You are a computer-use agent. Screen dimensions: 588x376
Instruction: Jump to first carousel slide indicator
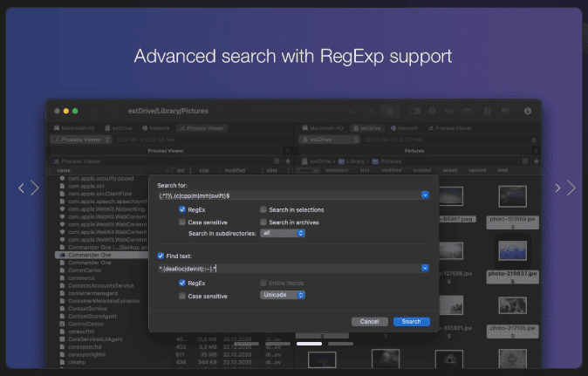point(246,344)
